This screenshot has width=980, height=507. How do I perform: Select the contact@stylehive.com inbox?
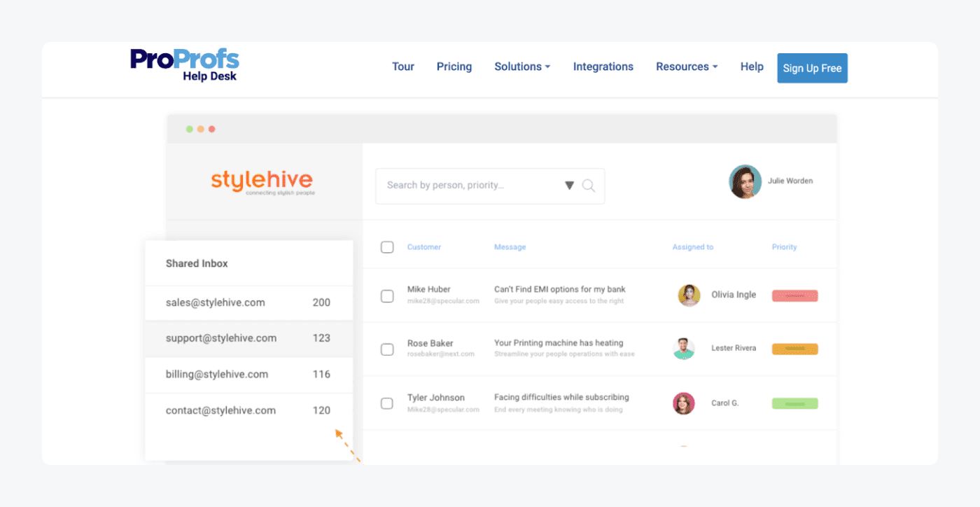pos(249,410)
